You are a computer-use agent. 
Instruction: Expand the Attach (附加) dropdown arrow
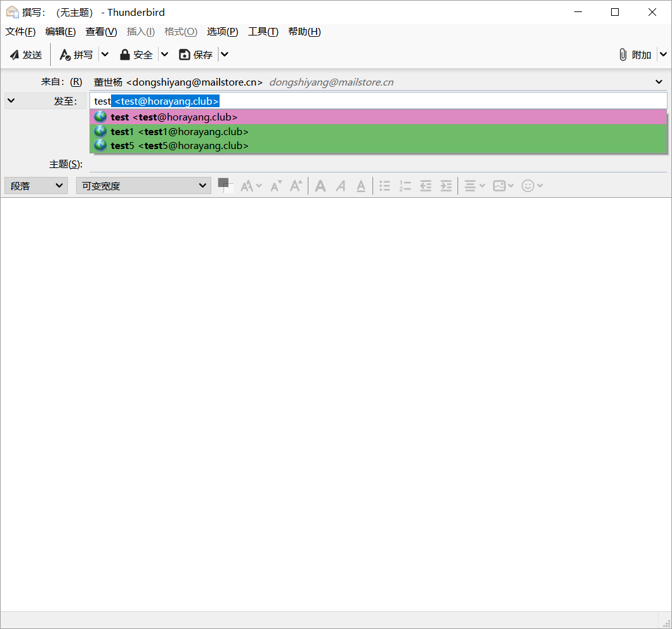(663, 55)
